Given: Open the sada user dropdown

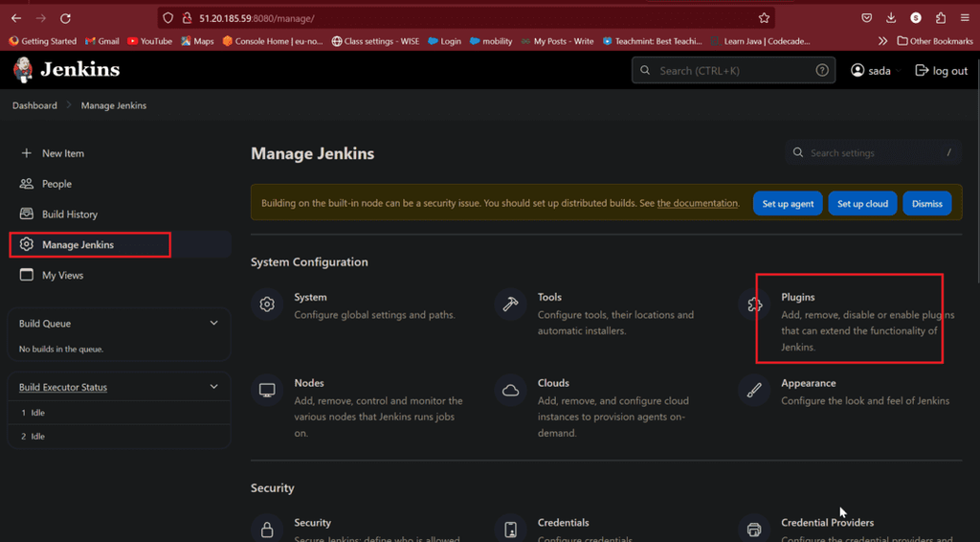Looking at the screenshot, I should click(x=875, y=71).
